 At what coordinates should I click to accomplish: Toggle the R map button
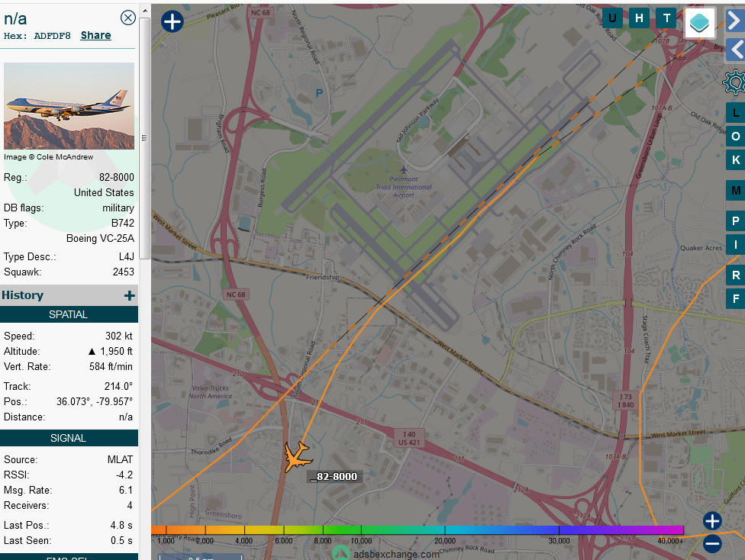(x=736, y=275)
